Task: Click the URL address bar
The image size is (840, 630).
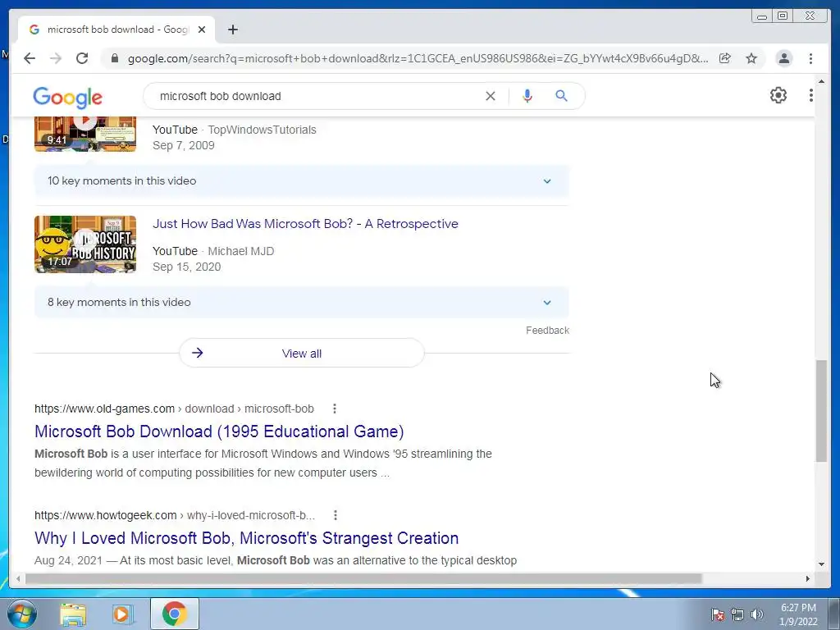Action: 418,58
